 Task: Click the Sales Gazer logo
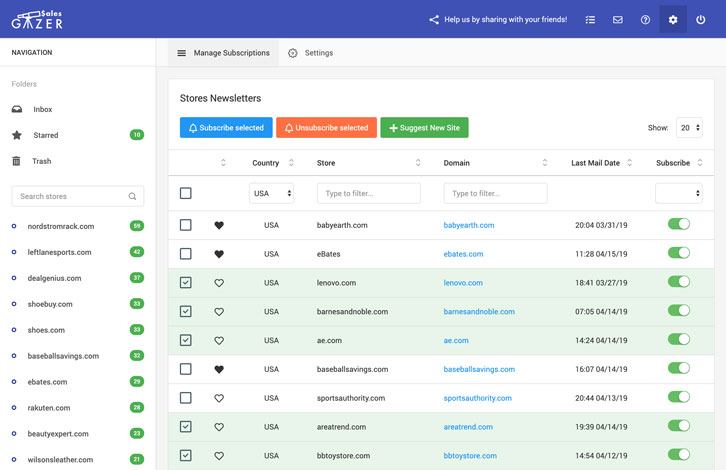coord(37,19)
